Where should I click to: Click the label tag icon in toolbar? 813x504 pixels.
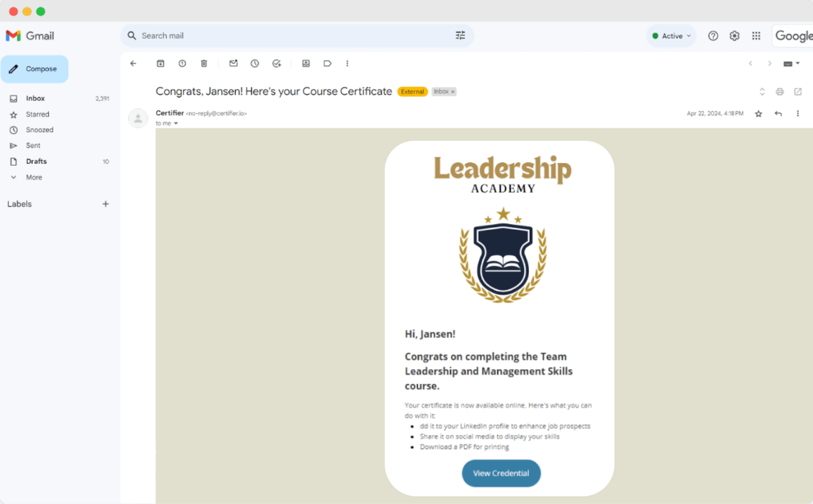point(326,63)
